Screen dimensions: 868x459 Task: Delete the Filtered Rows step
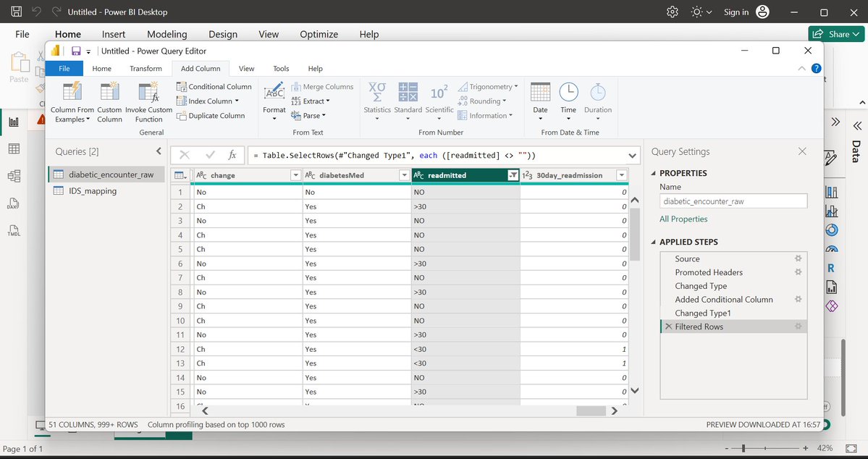668,327
